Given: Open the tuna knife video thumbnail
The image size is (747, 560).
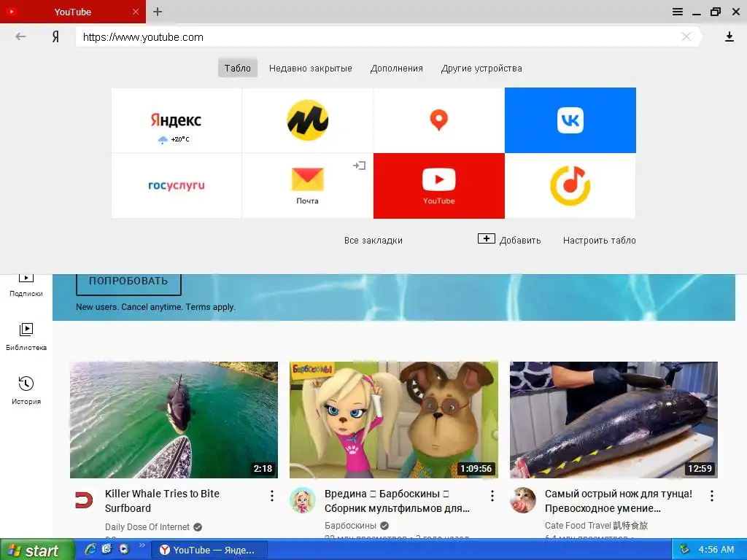Looking at the screenshot, I should [614, 420].
